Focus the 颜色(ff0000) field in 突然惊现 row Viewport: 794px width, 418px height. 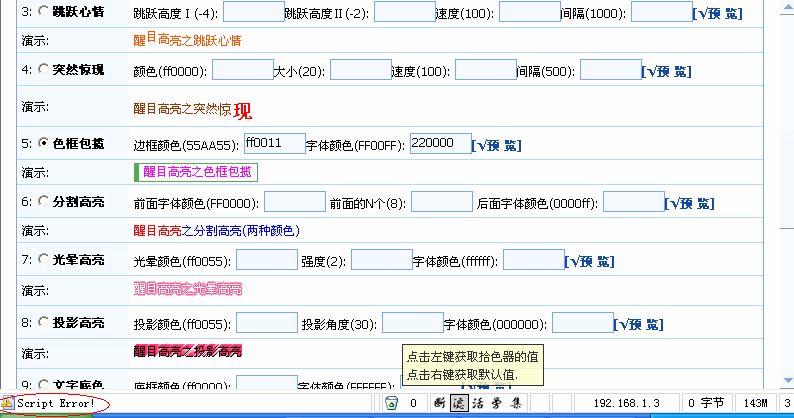pyautogui.click(x=243, y=69)
